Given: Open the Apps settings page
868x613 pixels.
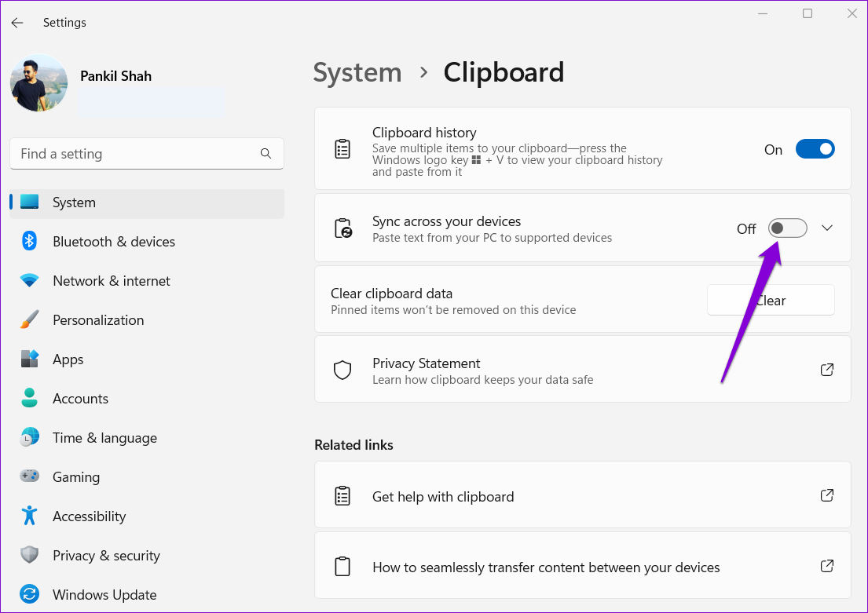Looking at the screenshot, I should (147, 359).
